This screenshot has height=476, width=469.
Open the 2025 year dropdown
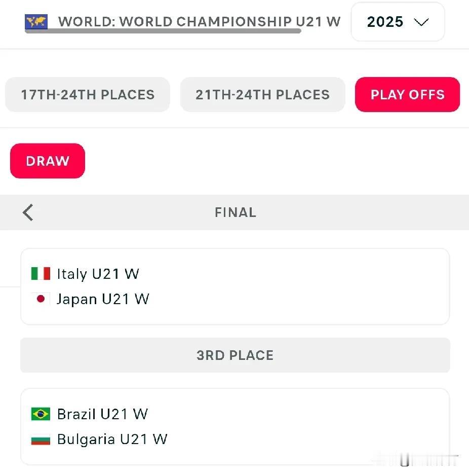[x=398, y=22]
